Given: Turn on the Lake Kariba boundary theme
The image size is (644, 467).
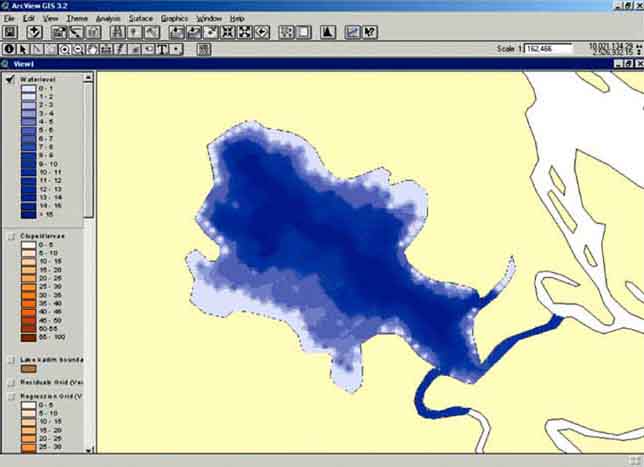Looking at the screenshot, I should (10, 359).
